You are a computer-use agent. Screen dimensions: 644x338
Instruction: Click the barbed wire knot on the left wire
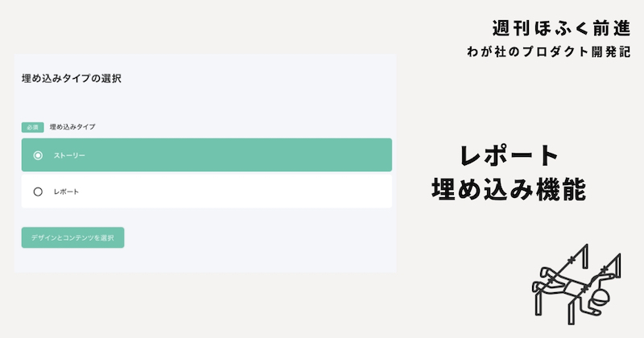[572, 260]
